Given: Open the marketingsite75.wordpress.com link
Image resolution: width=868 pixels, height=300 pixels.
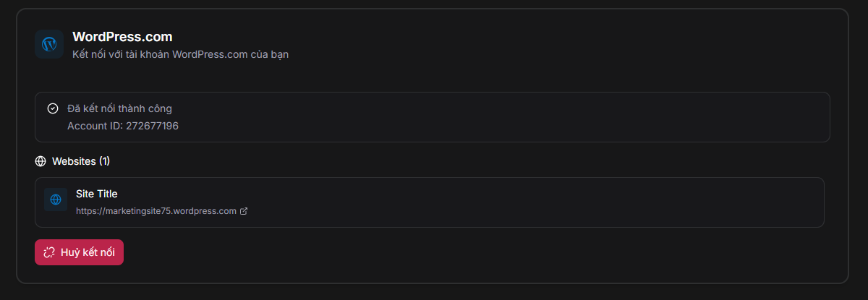Looking at the screenshot, I should (x=156, y=211).
